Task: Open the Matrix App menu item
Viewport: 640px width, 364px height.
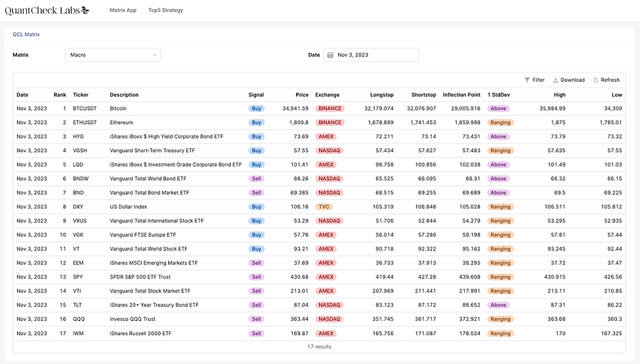Action: tap(123, 10)
